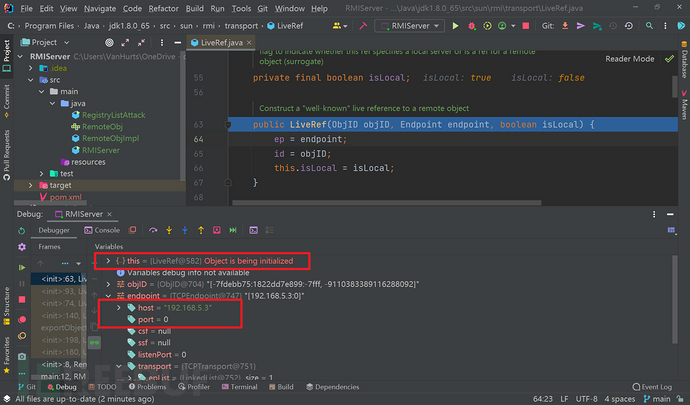Expand the test folder in project tree

[41, 173]
